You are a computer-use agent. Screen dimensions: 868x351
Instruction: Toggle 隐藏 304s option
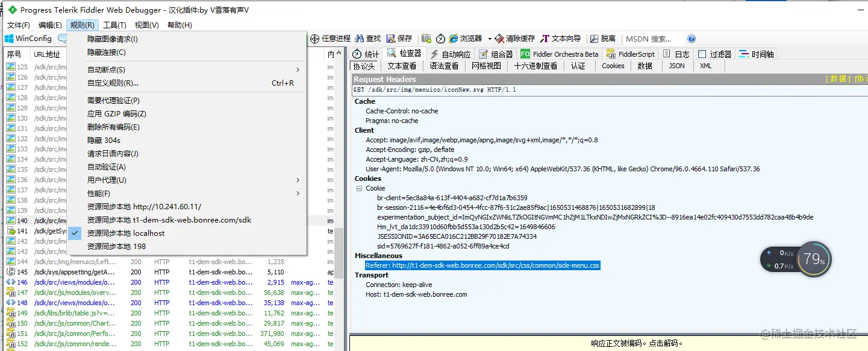click(x=187, y=141)
